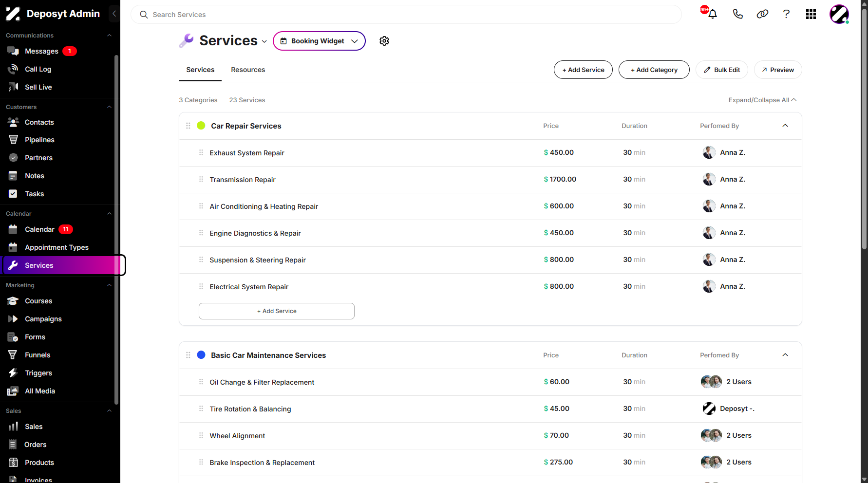This screenshot has width=868, height=483.
Task: Click the top + Add Service button
Action: pyautogui.click(x=583, y=70)
